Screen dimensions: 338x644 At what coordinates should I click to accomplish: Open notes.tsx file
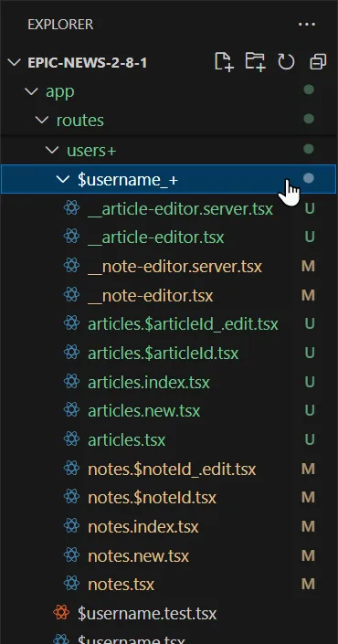(121, 584)
